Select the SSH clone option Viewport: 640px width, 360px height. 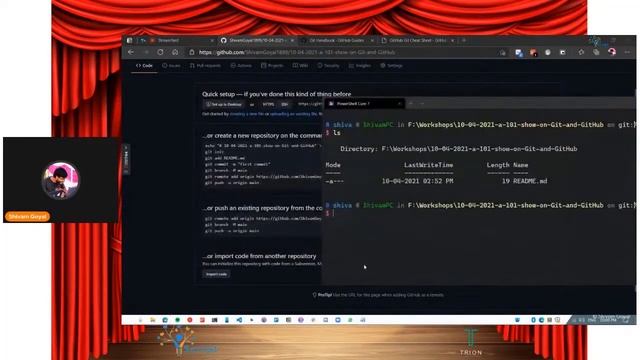(284, 104)
